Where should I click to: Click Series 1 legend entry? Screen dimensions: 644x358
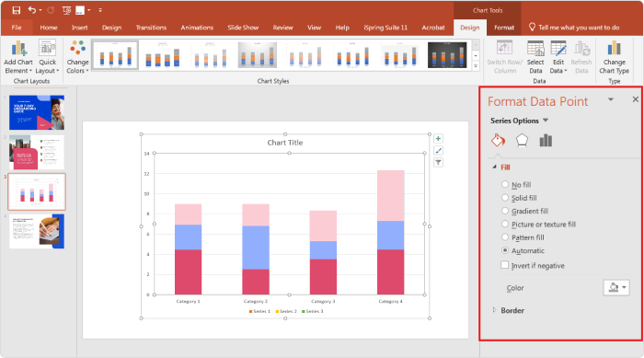click(x=259, y=311)
